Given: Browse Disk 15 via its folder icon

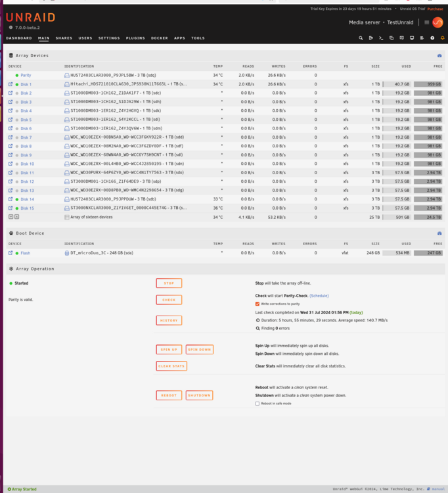Looking at the screenshot, I should (11, 208).
